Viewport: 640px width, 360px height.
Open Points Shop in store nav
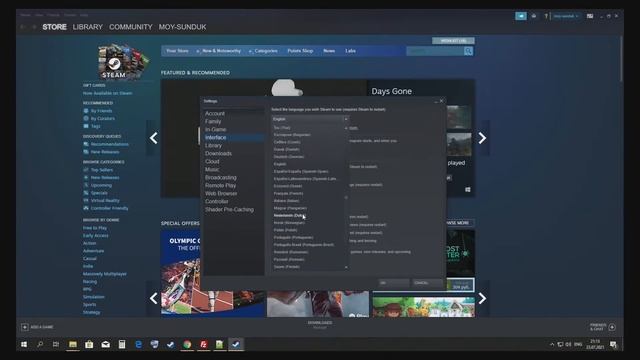coord(300,51)
